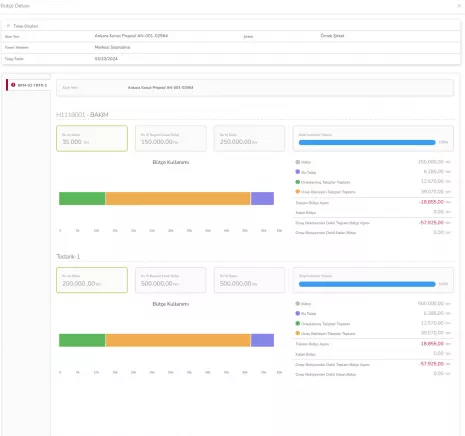
Task: Click the 39.070,00 value under Tedarik-1
Action: coord(432,333)
